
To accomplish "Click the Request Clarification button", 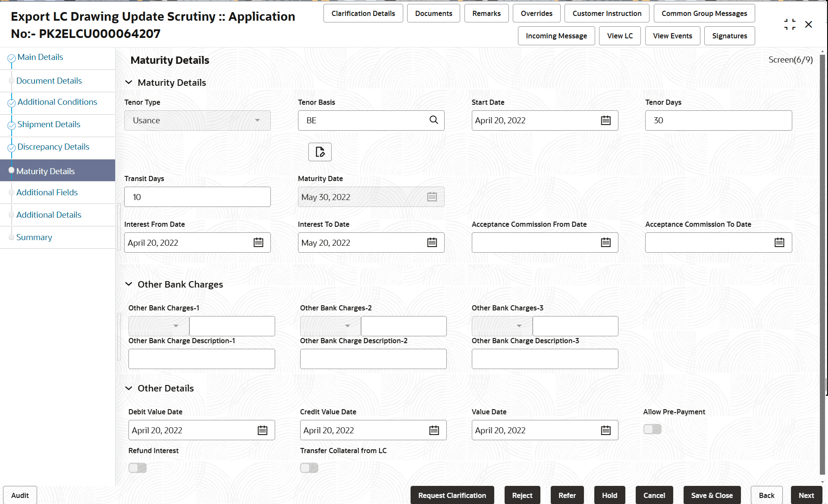I will [452, 495].
